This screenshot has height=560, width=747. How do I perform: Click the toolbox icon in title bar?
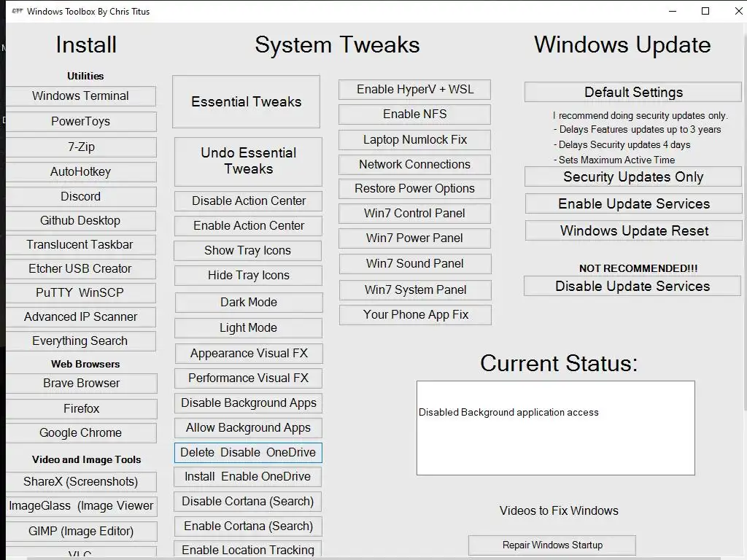pyautogui.click(x=18, y=11)
